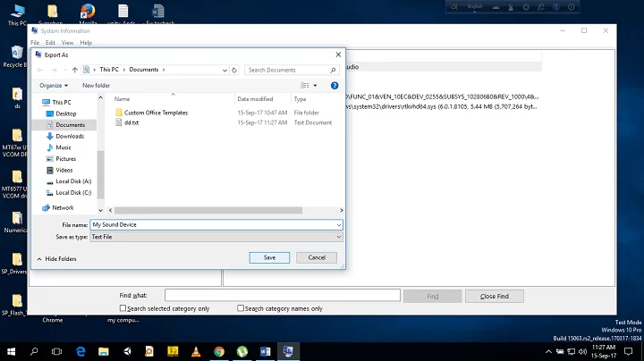Open Save as type dropdown
The image size is (644, 361).
point(338,237)
